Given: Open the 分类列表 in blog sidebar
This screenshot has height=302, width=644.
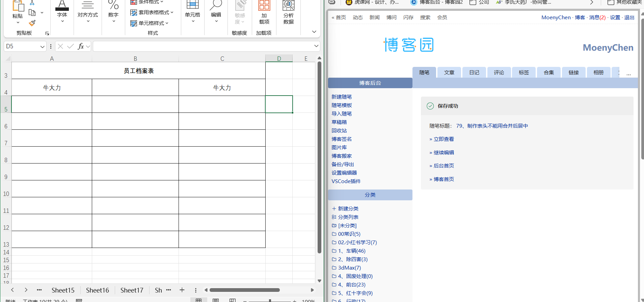Looking at the screenshot, I should coord(348,217).
